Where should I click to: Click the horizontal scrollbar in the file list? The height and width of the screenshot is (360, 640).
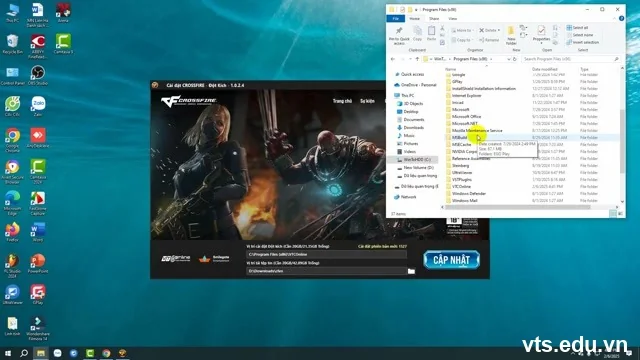pos(518,207)
